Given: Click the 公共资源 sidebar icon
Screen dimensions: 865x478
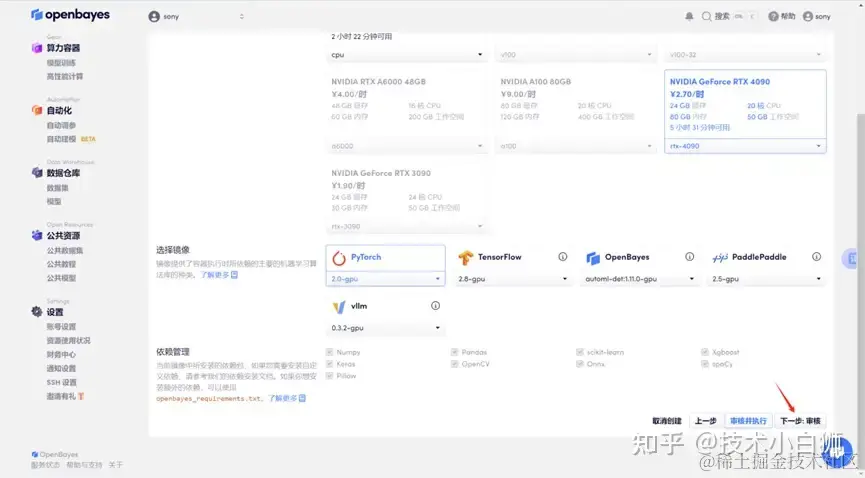Looking at the screenshot, I should click(37, 236).
